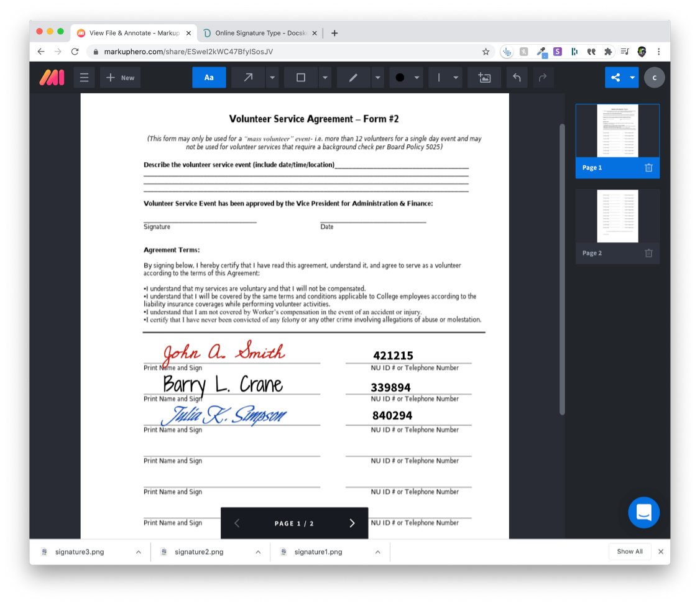Open signature1.png download
Viewport: 700px width, 603px height.
coord(318,552)
